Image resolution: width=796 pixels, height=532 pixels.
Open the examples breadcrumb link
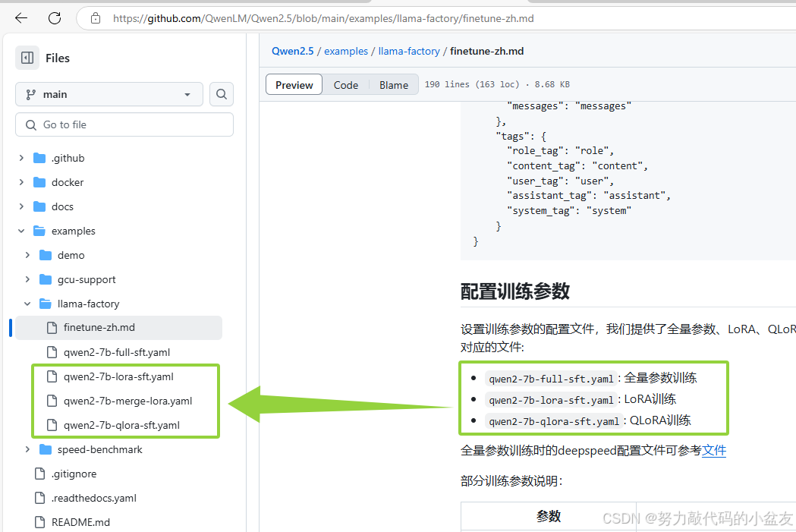[x=346, y=51]
